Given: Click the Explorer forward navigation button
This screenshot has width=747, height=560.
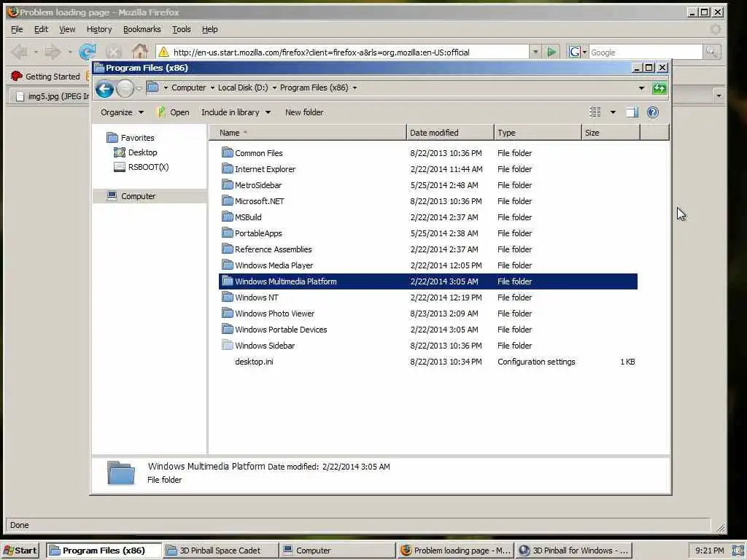Looking at the screenshot, I should coord(125,88).
